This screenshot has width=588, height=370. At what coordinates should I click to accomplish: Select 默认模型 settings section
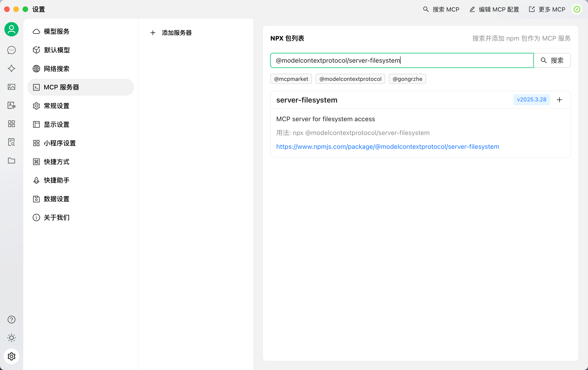(81, 50)
